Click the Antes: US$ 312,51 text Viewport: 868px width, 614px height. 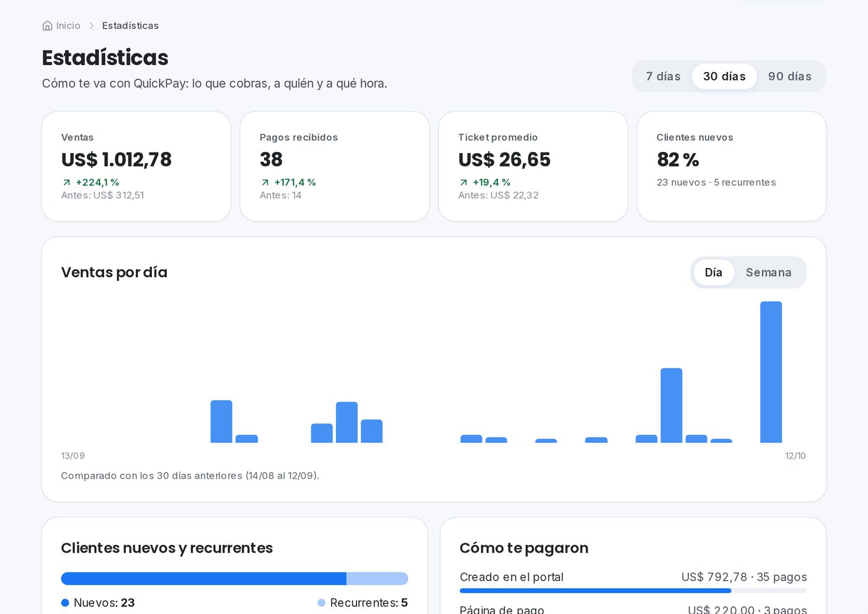(103, 195)
